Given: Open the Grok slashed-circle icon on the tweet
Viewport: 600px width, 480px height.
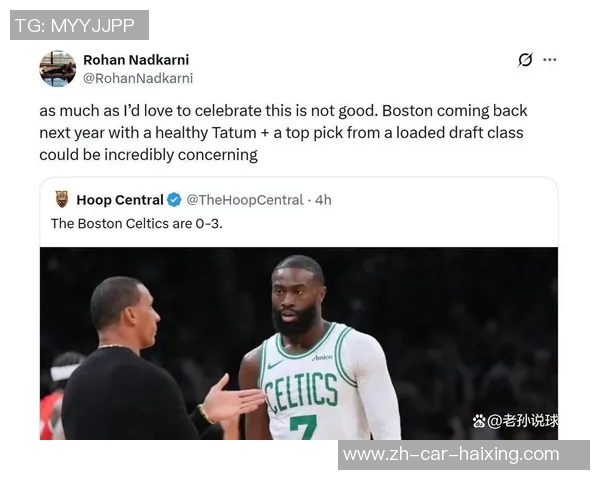Looking at the screenshot, I should (525, 60).
